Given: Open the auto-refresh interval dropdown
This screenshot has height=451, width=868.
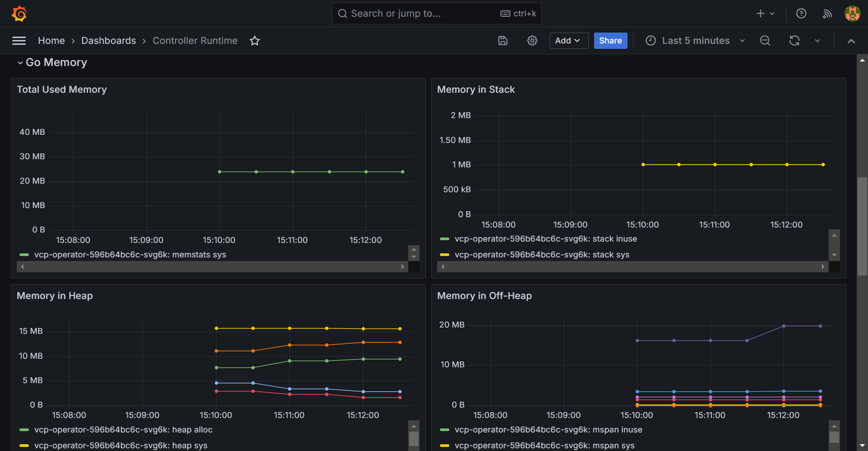Looking at the screenshot, I should (817, 41).
